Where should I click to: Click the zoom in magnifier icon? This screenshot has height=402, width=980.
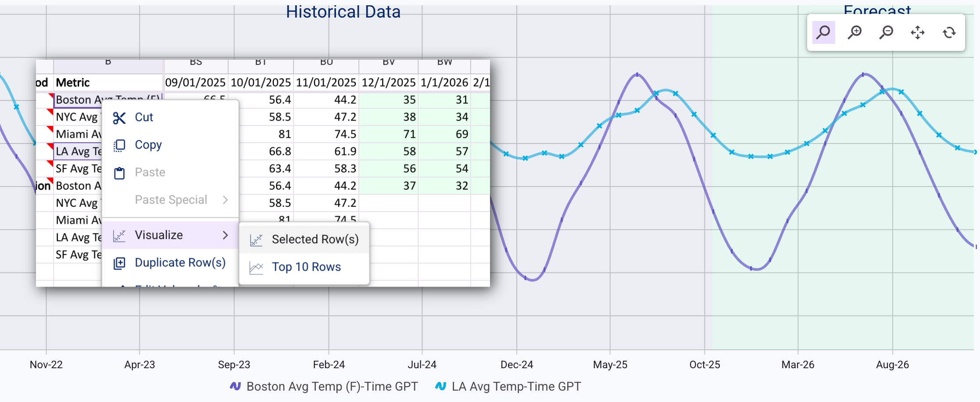855,32
